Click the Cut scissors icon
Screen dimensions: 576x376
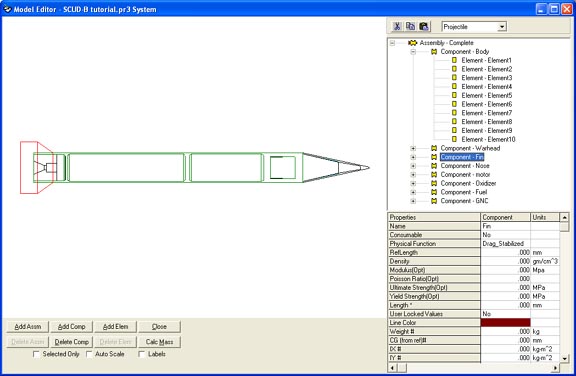click(397, 26)
